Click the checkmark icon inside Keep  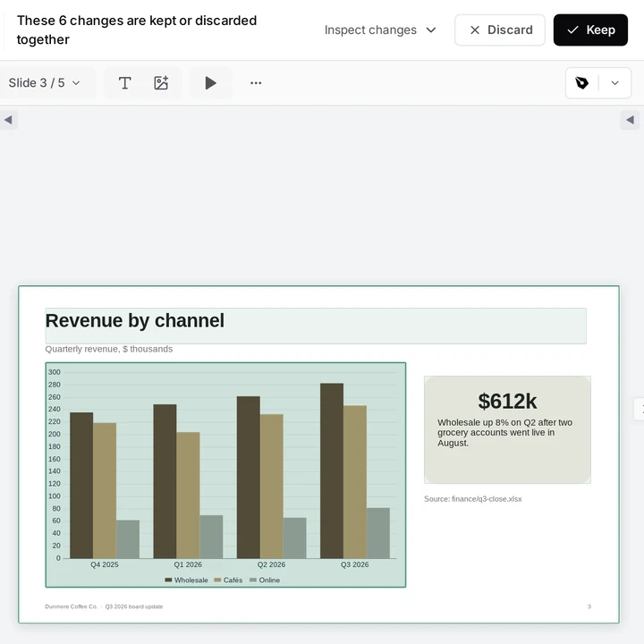coord(572,30)
